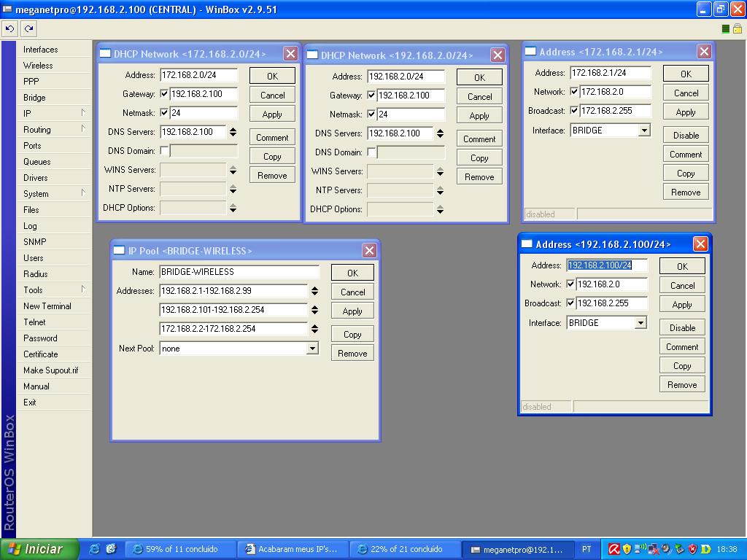Switch to 22% of 21 concluído taskbar item
Image resolution: width=747 pixels, height=560 pixels.
pyautogui.click(x=405, y=549)
